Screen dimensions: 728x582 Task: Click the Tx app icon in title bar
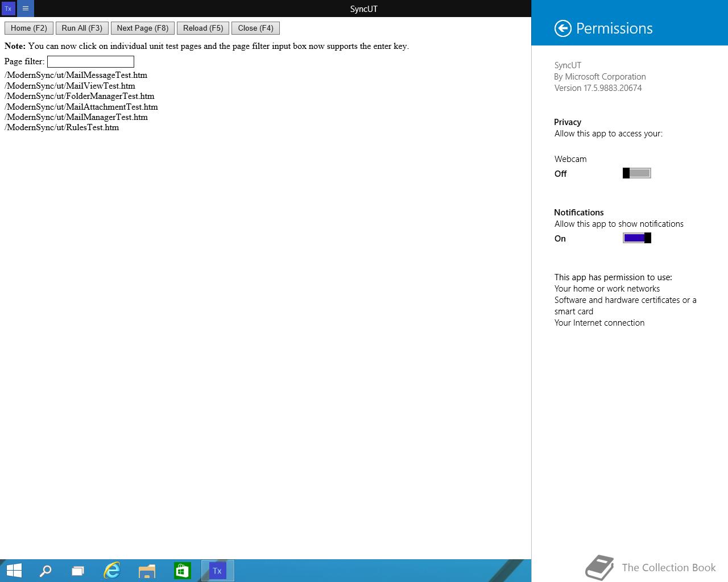8,9
